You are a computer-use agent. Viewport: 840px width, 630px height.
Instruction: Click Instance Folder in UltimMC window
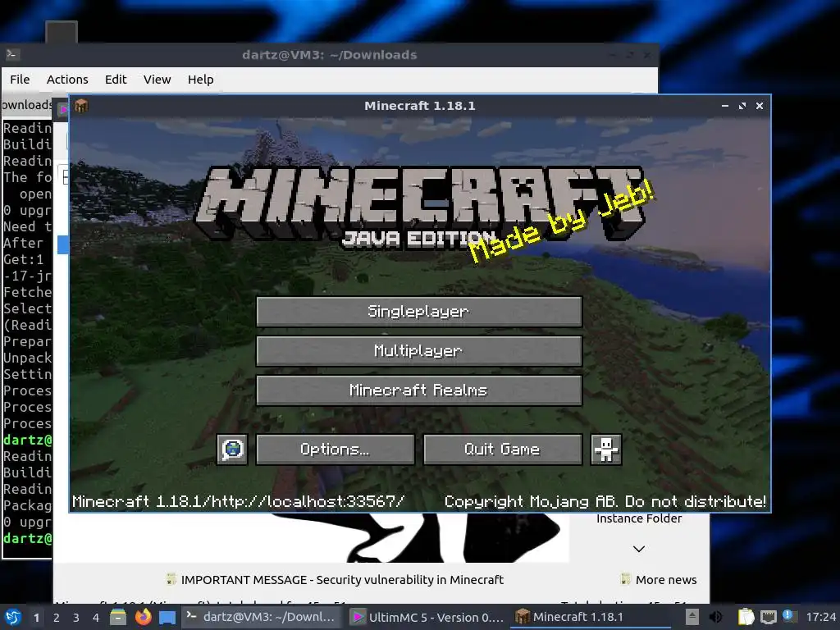(638, 518)
